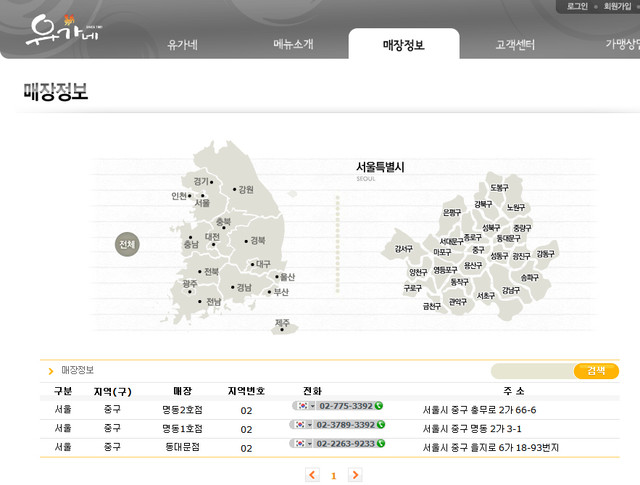Open the 메뉴소개 menu tab
The height and width of the screenshot is (485, 640).
coord(293,44)
